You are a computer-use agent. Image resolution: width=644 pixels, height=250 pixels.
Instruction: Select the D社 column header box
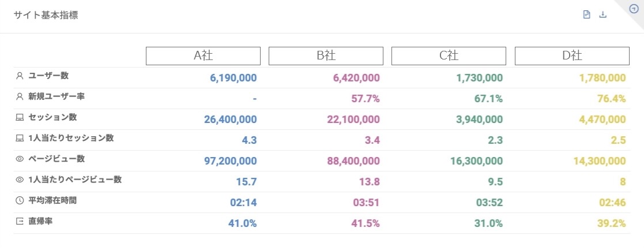(571, 55)
